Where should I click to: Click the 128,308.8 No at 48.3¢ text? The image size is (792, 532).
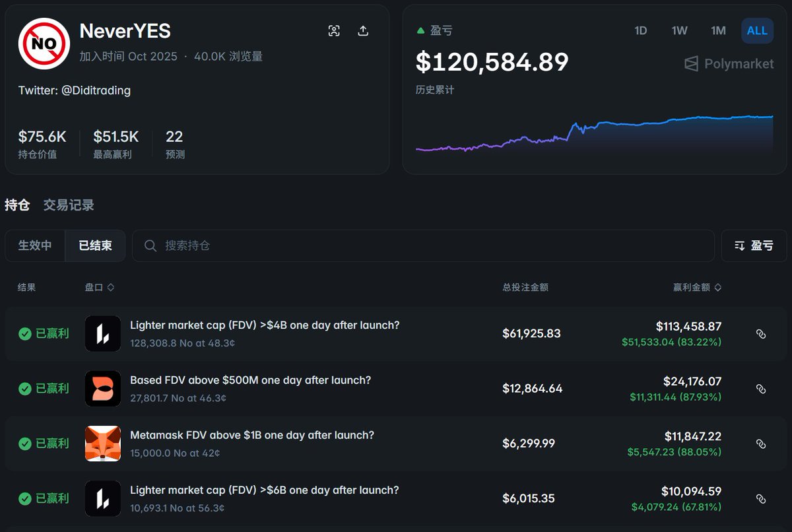[183, 343]
